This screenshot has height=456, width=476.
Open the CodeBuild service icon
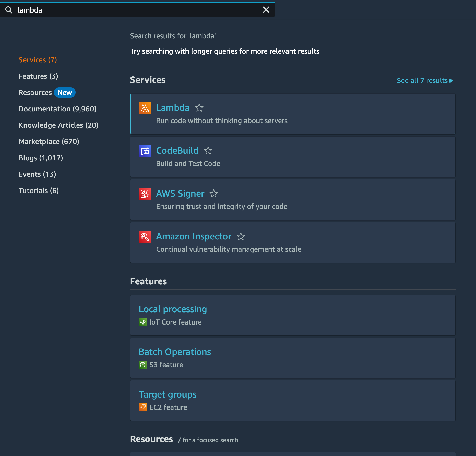click(x=145, y=151)
